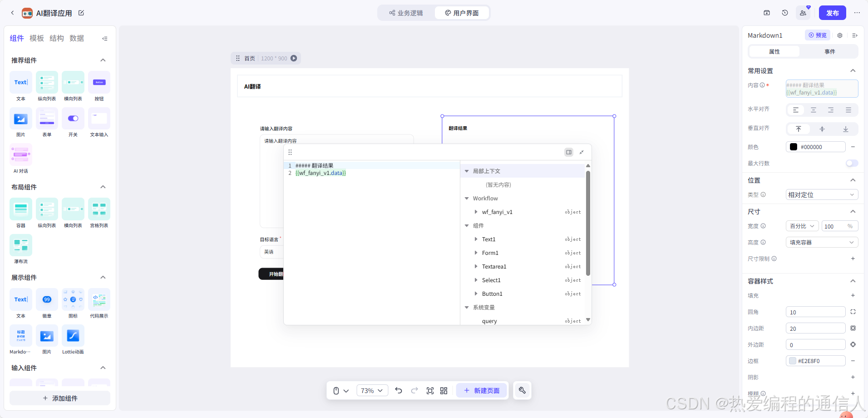
Task: Add the 宫格列表 layout component
Action: pos(99,209)
